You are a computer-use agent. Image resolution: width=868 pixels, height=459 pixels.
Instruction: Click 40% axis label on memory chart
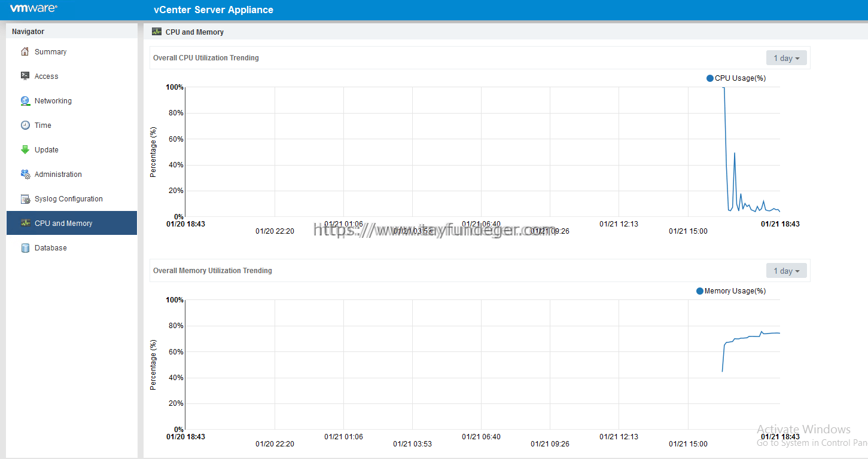[175, 378]
